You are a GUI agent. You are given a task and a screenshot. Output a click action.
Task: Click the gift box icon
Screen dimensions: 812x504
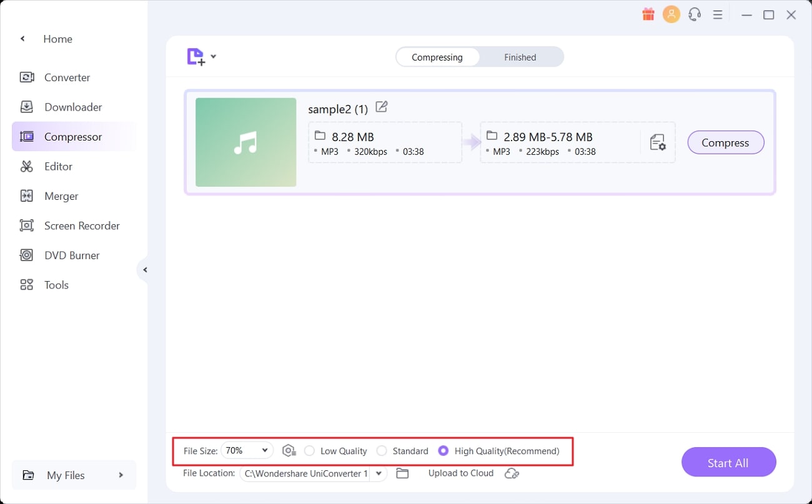tap(648, 14)
